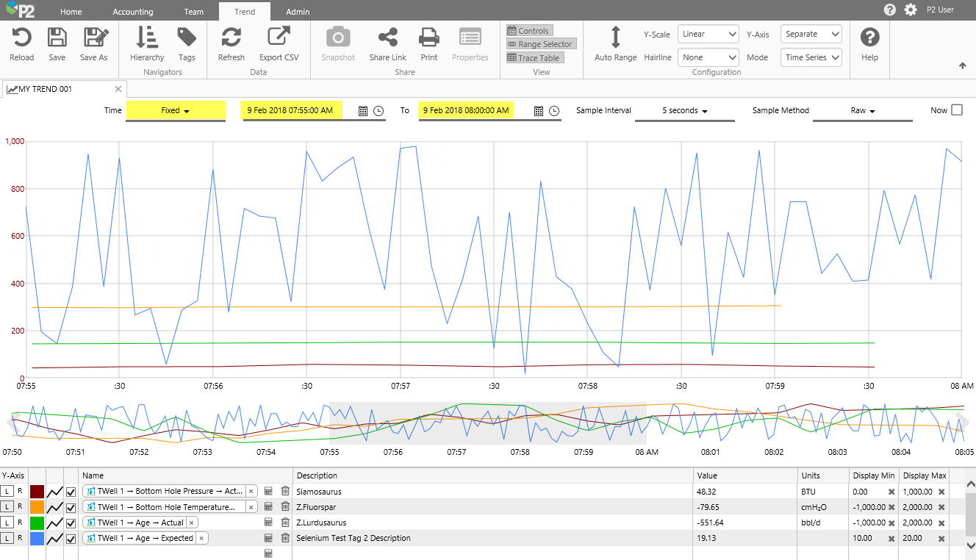This screenshot has width=976, height=560.
Task: Expand the Y-Scale Linear dropdown
Action: [x=708, y=34]
